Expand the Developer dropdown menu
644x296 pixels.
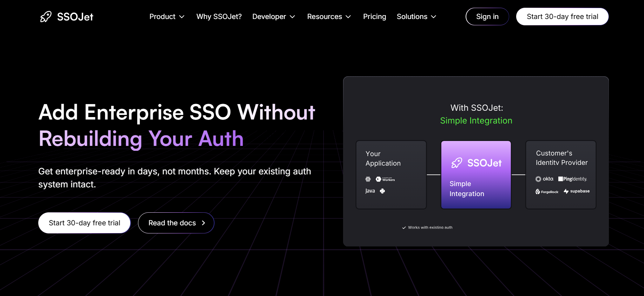pos(274,17)
